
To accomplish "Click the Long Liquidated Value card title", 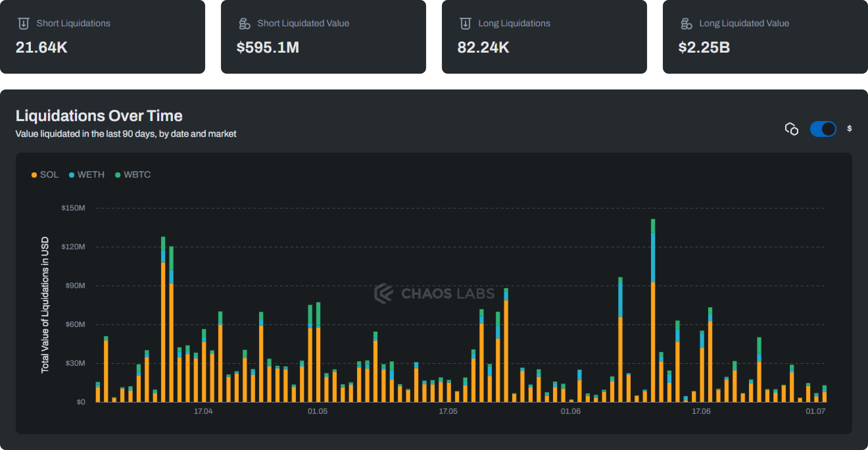I will 744,23.
